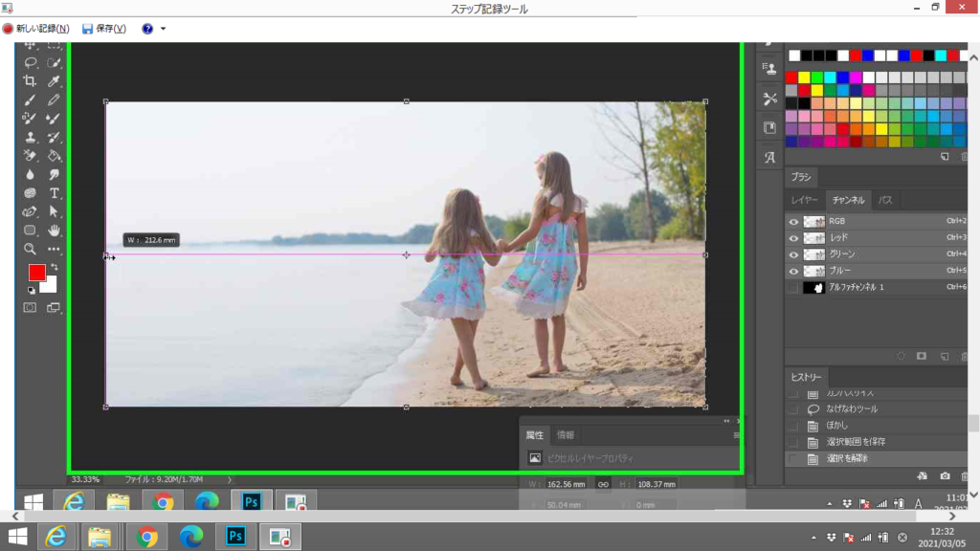Screen dimensions: 980x551
Task: Toggle Quick Mask mode icon
Action: 30,307
